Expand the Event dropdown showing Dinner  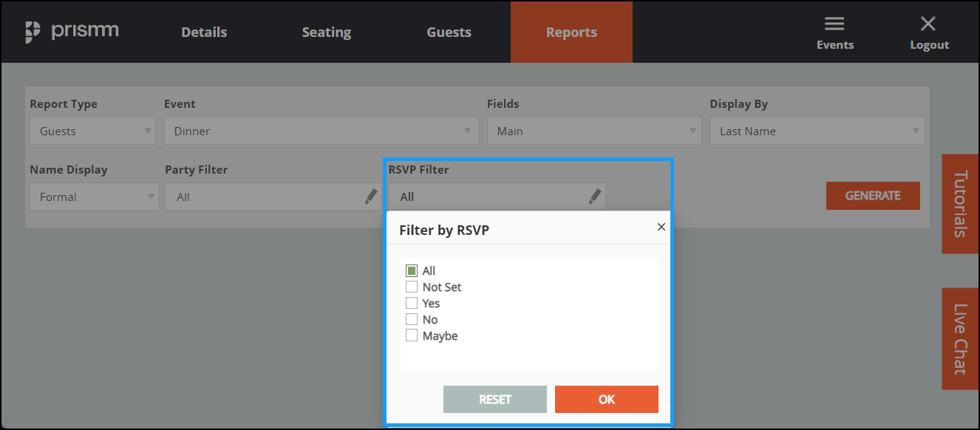[x=321, y=130]
